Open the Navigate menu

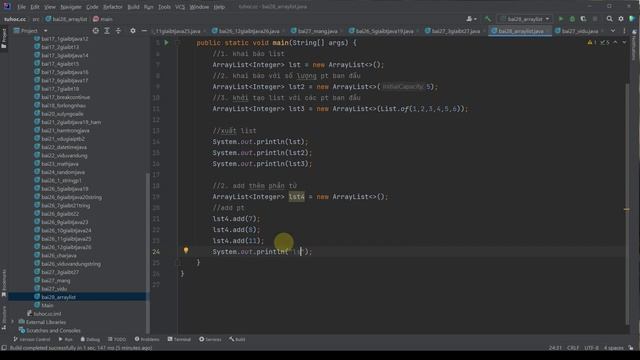[71, 7]
